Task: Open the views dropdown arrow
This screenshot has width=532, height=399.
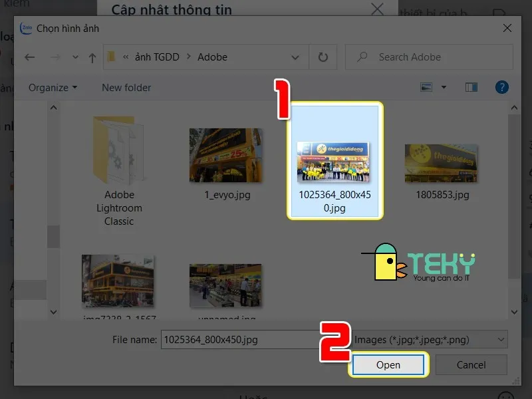Action: click(443, 87)
